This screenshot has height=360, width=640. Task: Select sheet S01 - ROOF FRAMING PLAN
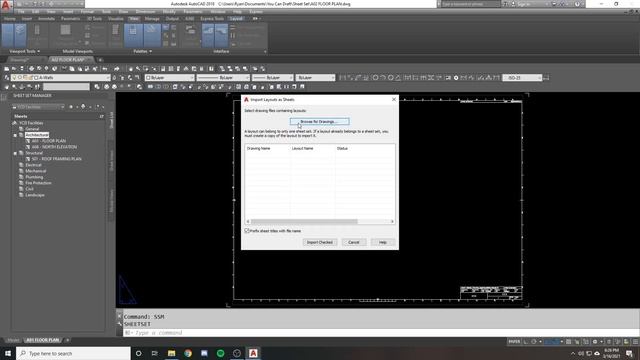tap(56, 159)
